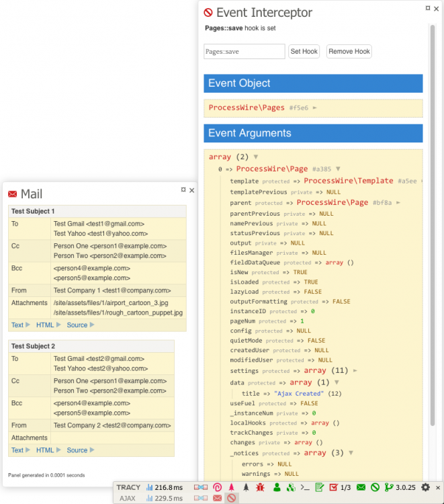
Task: Click Test Company 1 sender address
Action: (112, 290)
